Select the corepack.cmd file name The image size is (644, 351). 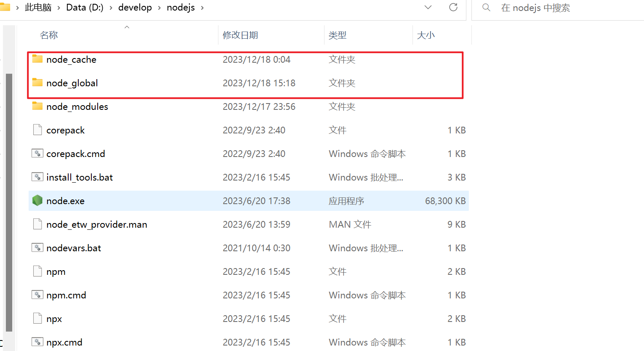click(x=76, y=154)
